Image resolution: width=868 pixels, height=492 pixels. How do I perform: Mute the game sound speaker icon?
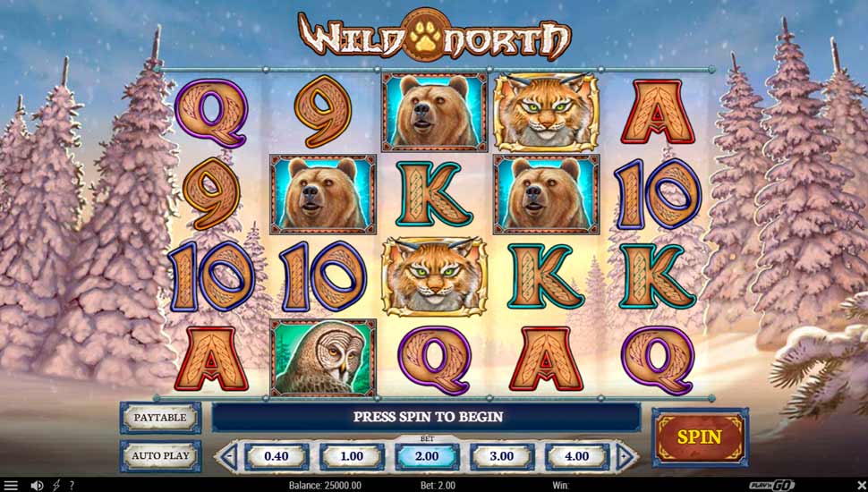(x=37, y=486)
